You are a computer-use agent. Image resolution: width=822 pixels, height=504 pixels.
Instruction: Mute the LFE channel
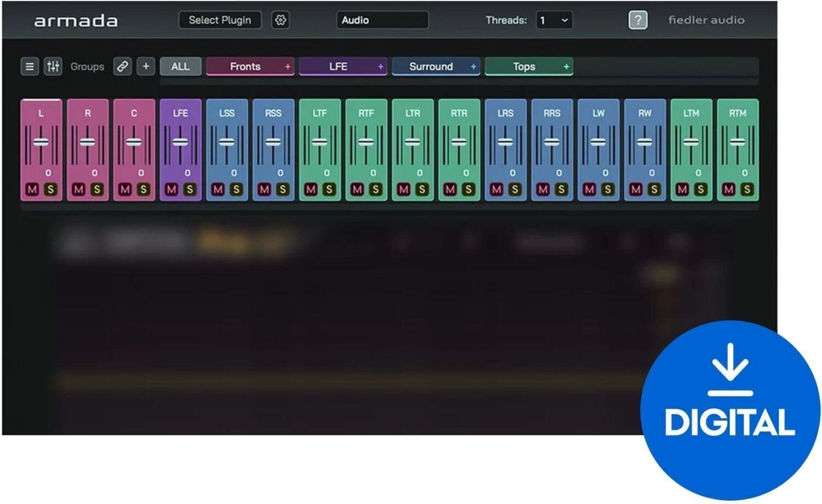tap(172, 189)
